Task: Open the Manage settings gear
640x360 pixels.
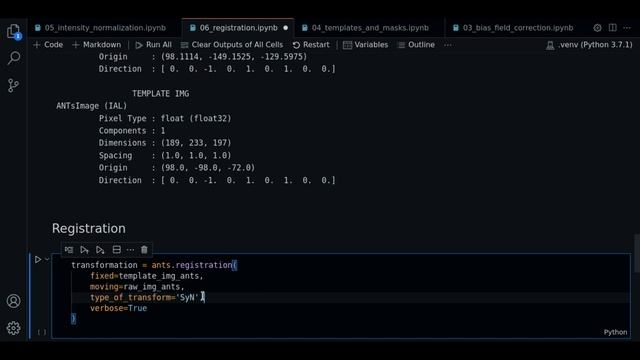Action: pyautogui.click(x=13, y=328)
